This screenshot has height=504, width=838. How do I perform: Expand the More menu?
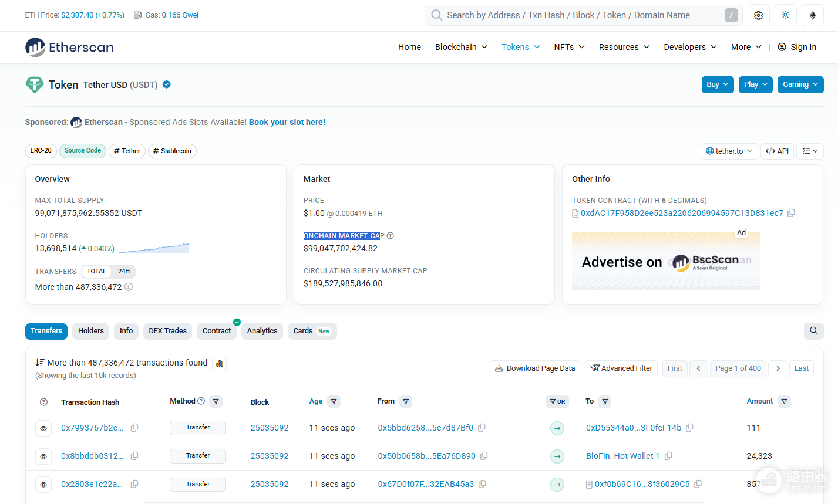click(x=746, y=47)
